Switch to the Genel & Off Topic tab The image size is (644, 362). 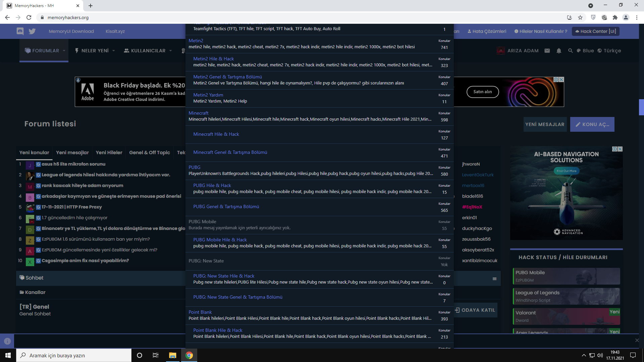[x=150, y=153]
